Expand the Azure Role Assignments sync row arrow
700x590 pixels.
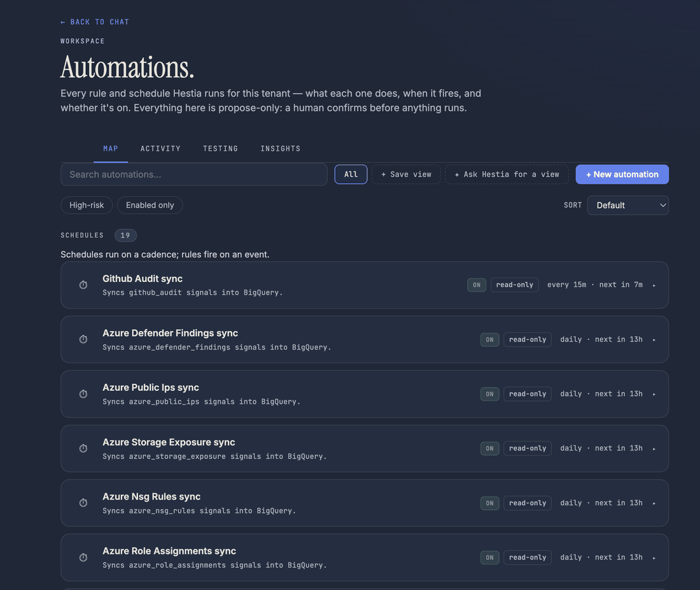tap(654, 558)
